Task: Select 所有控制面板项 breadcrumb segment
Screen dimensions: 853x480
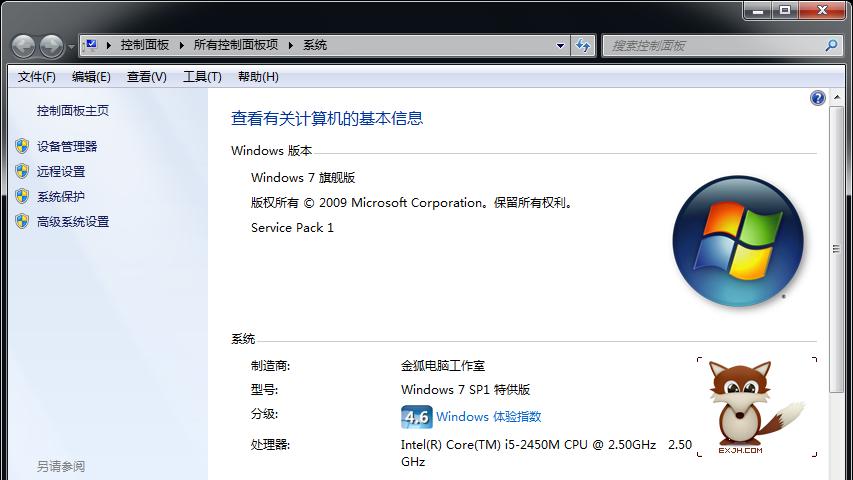Action: [236, 45]
